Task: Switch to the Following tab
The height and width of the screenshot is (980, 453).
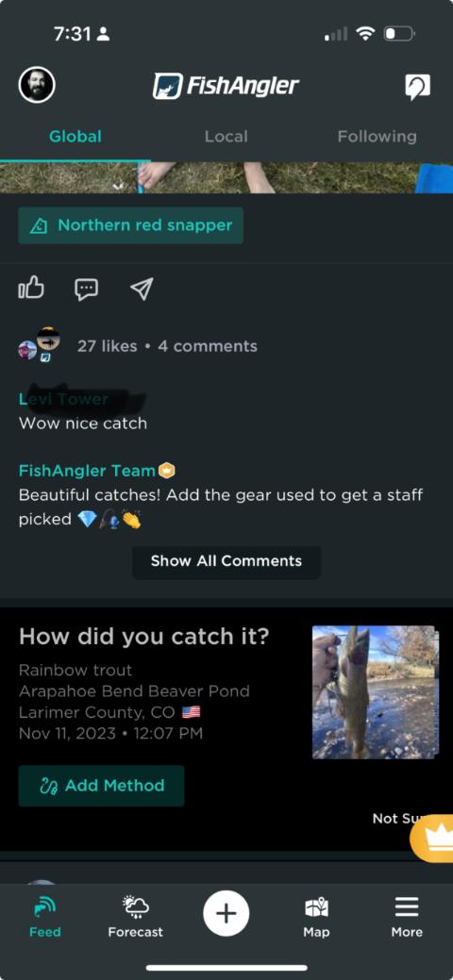Action: tap(377, 136)
